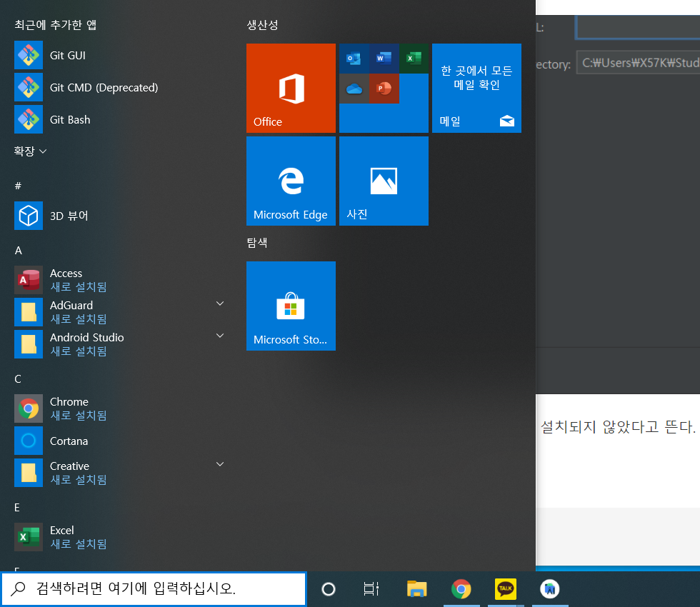
Task: Click the 생산성 tile group title
Action: [x=263, y=25]
